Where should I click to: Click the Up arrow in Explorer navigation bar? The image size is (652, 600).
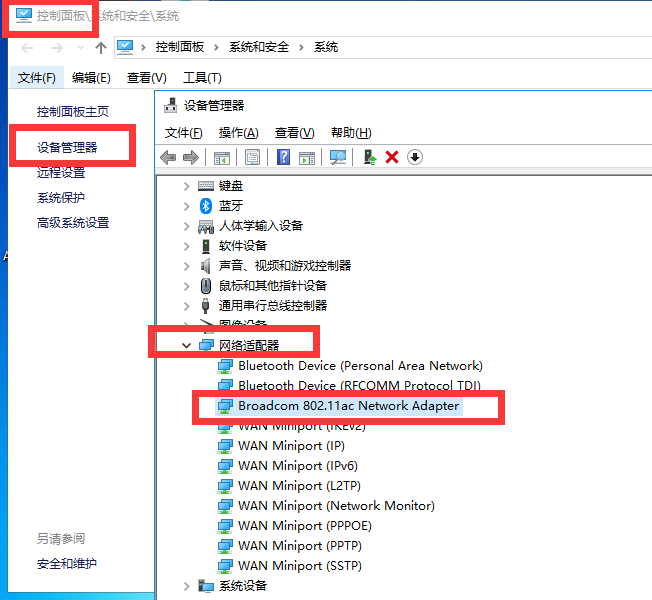[x=101, y=48]
